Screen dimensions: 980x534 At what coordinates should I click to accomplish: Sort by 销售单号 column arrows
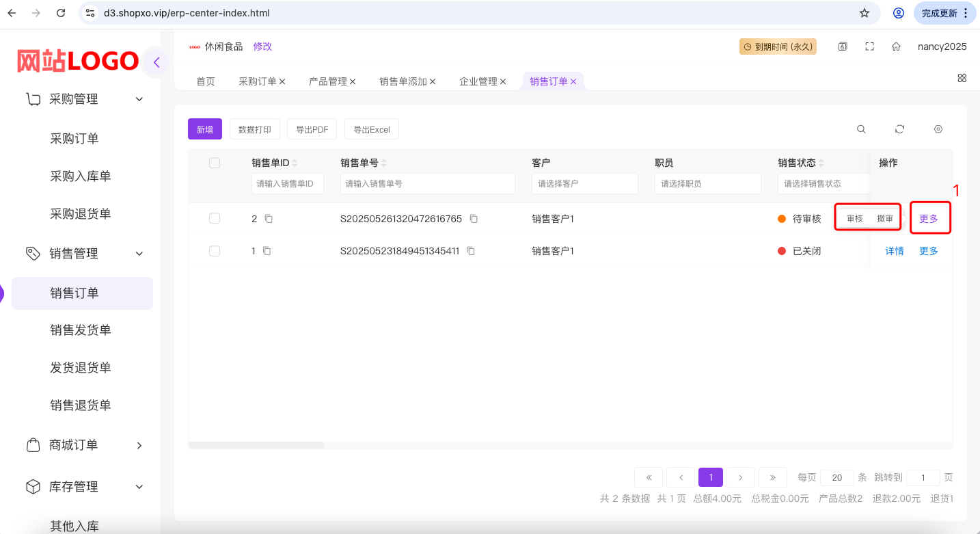click(x=383, y=163)
